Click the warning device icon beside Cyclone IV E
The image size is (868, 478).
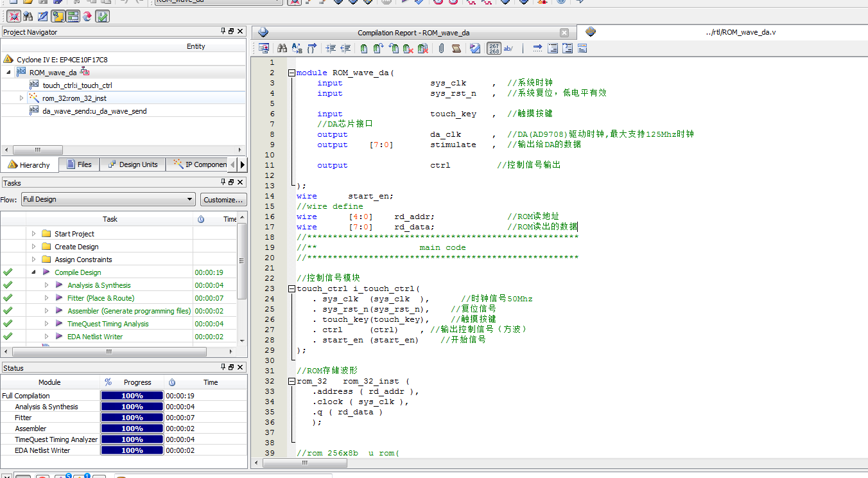pos(8,59)
